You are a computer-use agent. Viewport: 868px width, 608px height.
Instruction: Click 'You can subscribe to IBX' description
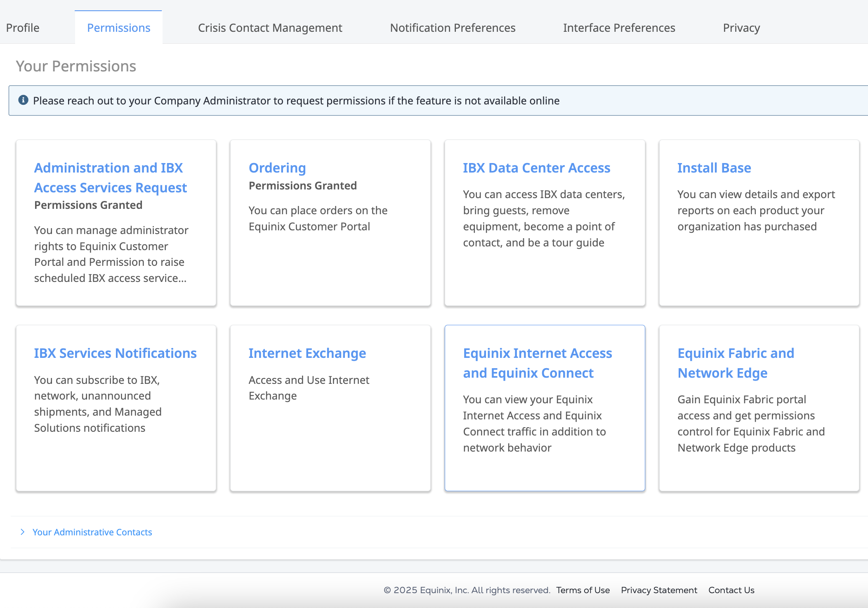98,404
